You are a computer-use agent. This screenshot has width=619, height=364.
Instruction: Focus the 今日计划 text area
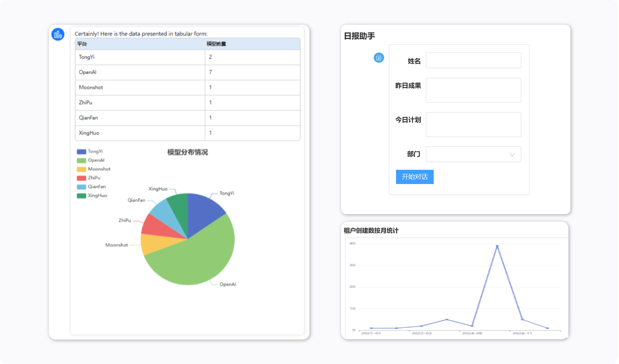[473, 124]
